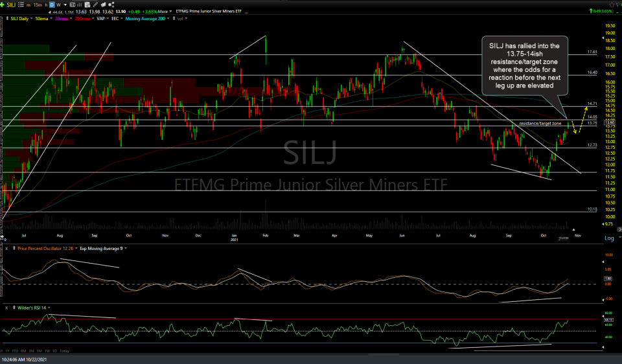Click the share chart icon
The image size is (622, 364).
(x=111, y=5)
